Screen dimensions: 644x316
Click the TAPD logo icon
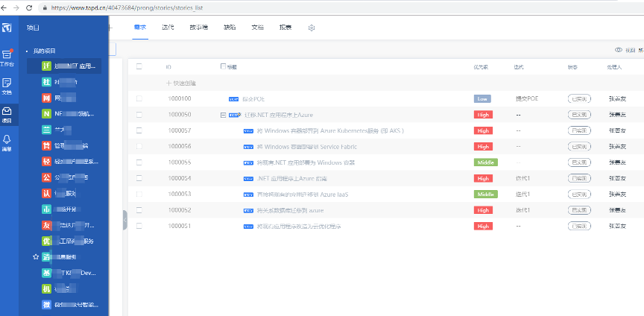(x=6, y=28)
